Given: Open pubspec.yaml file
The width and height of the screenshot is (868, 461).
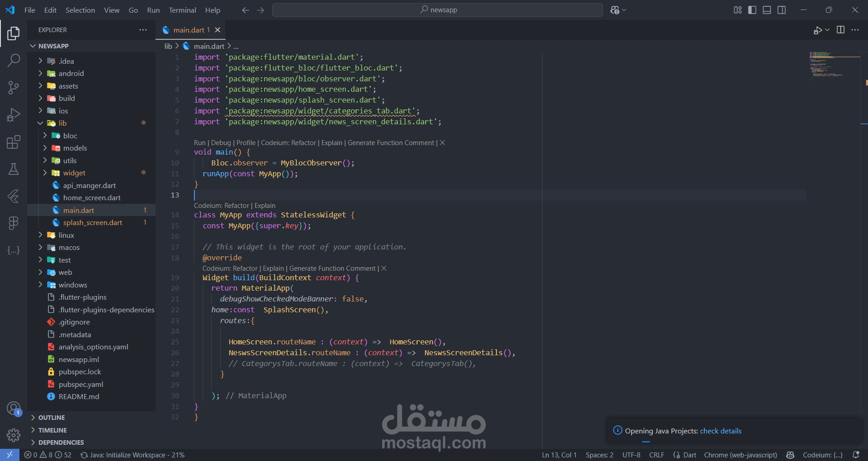Looking at the screenshot, I should coord(81,384).
